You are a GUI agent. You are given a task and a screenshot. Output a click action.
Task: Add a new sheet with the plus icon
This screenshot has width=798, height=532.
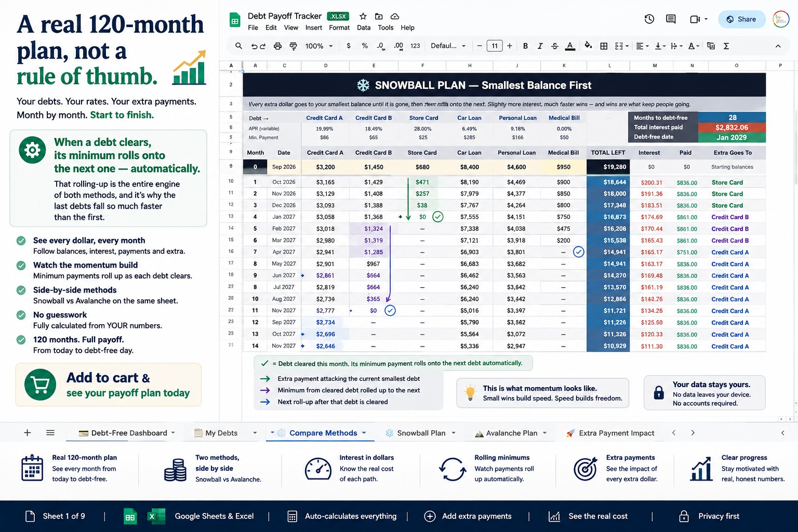pos(28,433)
